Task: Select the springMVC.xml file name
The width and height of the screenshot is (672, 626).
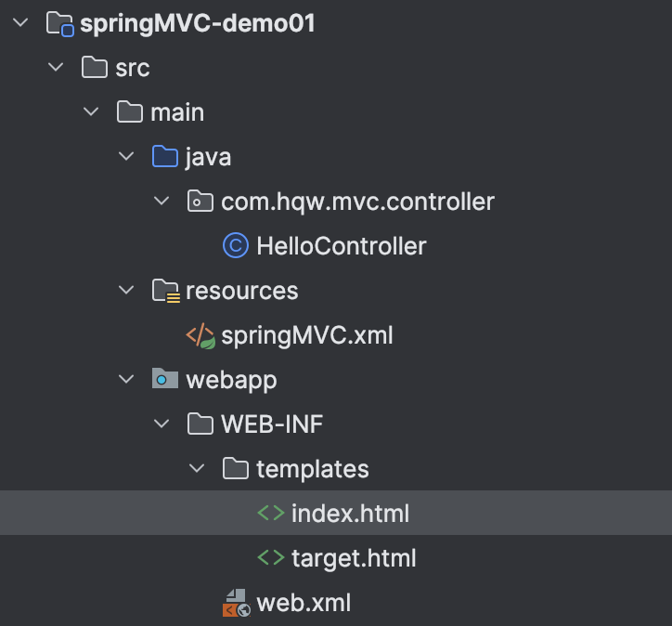Action: [x=306, y=335]
